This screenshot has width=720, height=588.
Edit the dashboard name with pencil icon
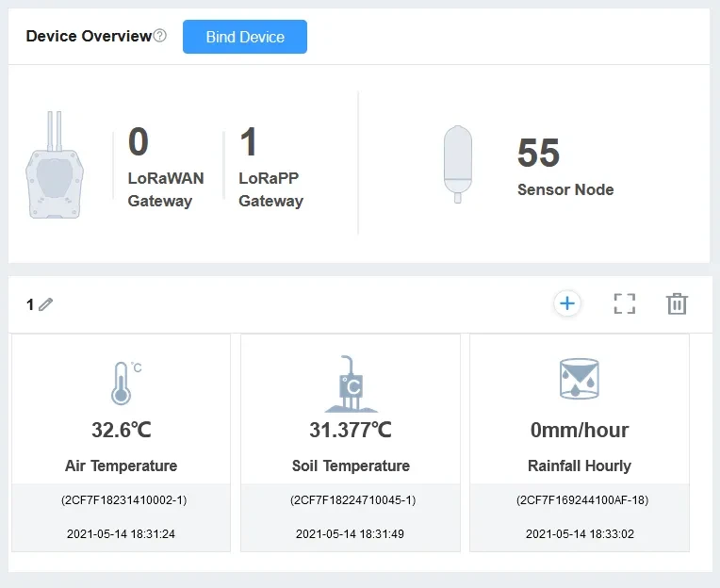click(x=46, y=304)
